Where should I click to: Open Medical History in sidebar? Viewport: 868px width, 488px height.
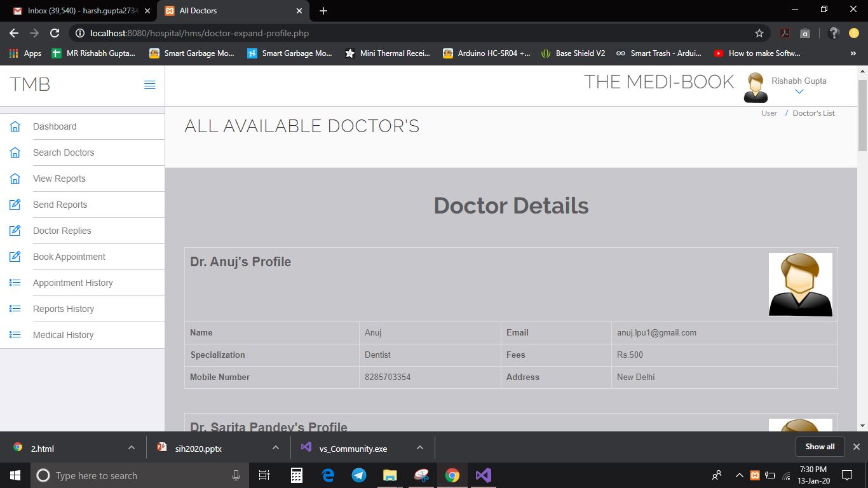click(x=63, y=335)
